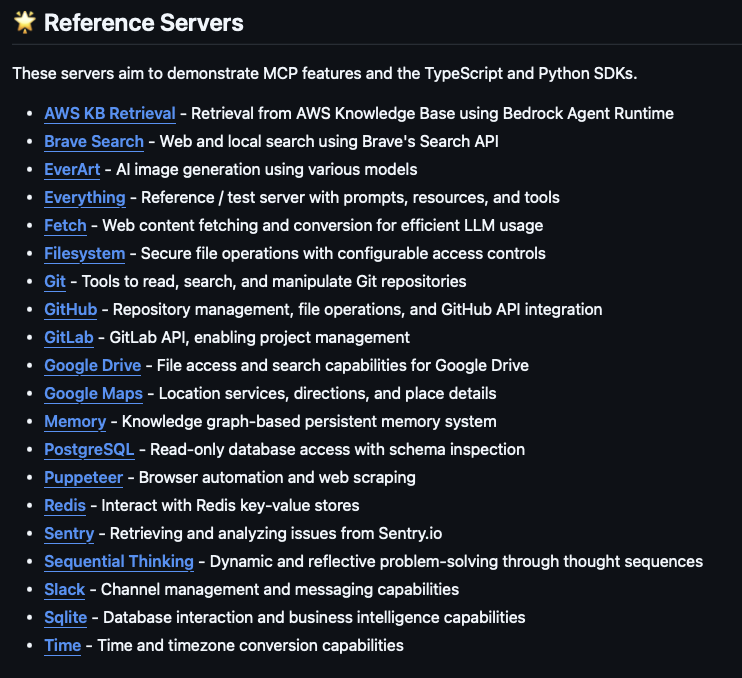Click the text 'Web content fetching and conversion for efficient LLM usage'
742x678 pixels.
pyautogui.click(x=323, y=225)
